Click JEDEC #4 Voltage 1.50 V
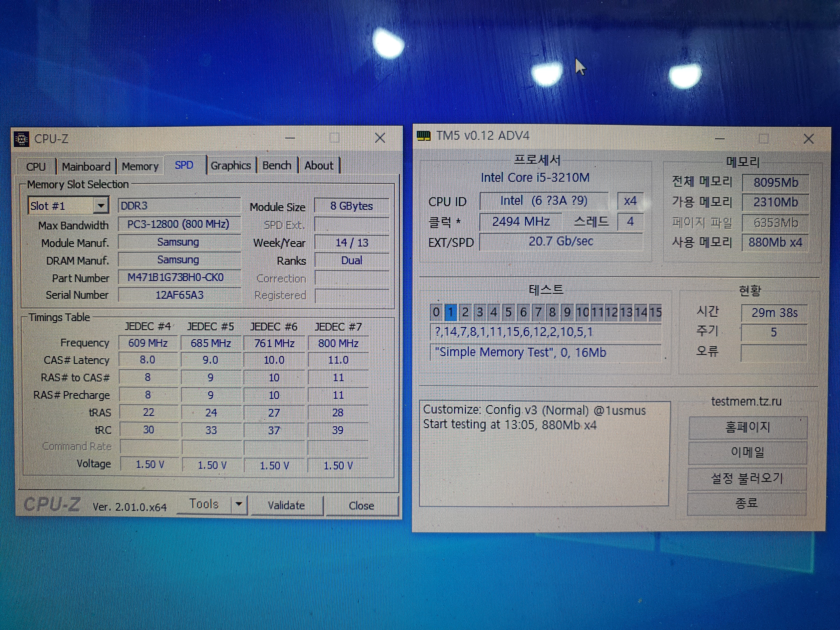 click(149, 464)
